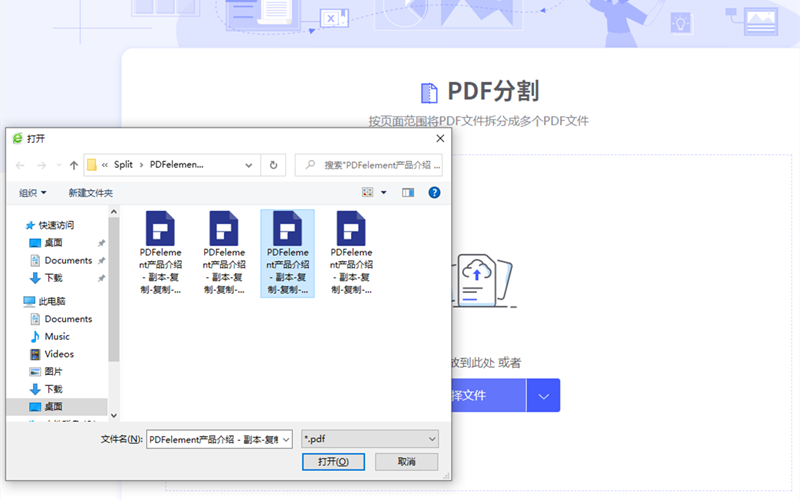Open the help question mark icon
800x500 pixels.
pos(435,192)
